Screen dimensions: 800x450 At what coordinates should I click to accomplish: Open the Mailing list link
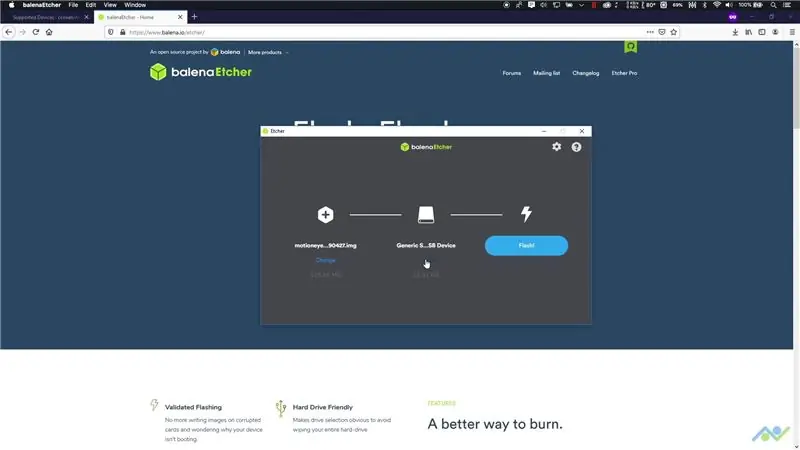point(546,73)
